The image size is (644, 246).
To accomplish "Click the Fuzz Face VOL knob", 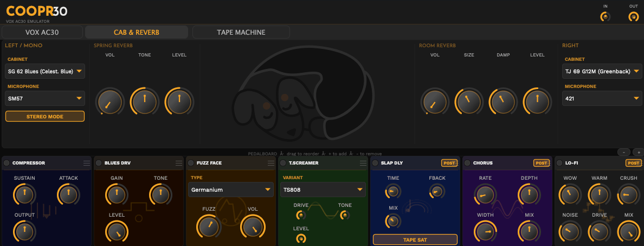I will (x=253, y=226).
